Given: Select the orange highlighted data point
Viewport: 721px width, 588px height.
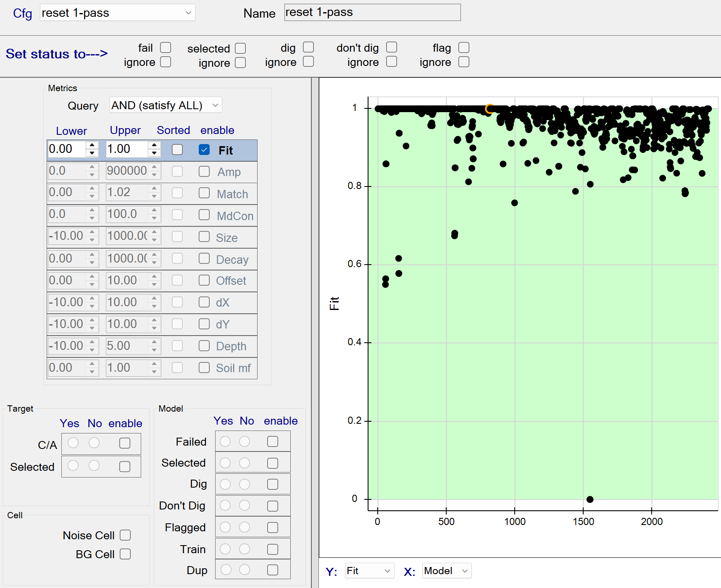Looking at the screenshot, I should click(489, 109).
